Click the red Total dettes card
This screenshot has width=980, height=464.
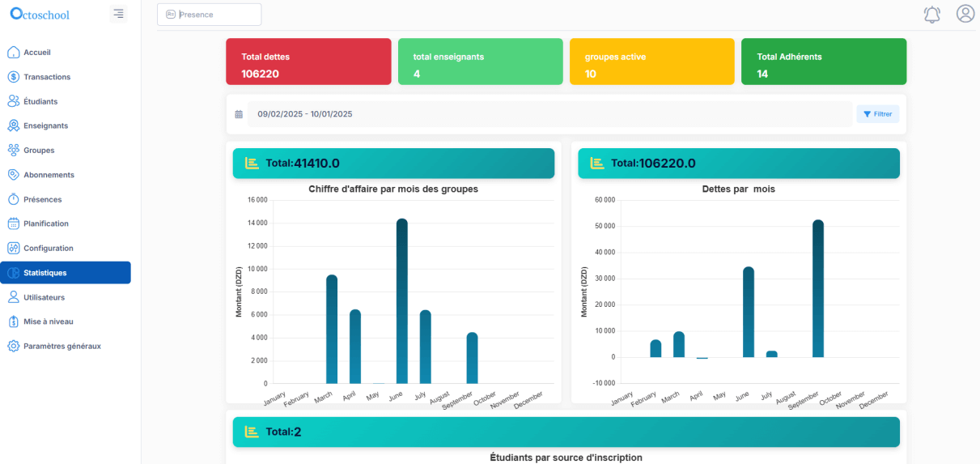pyautogui.click(x=310, y=62)
